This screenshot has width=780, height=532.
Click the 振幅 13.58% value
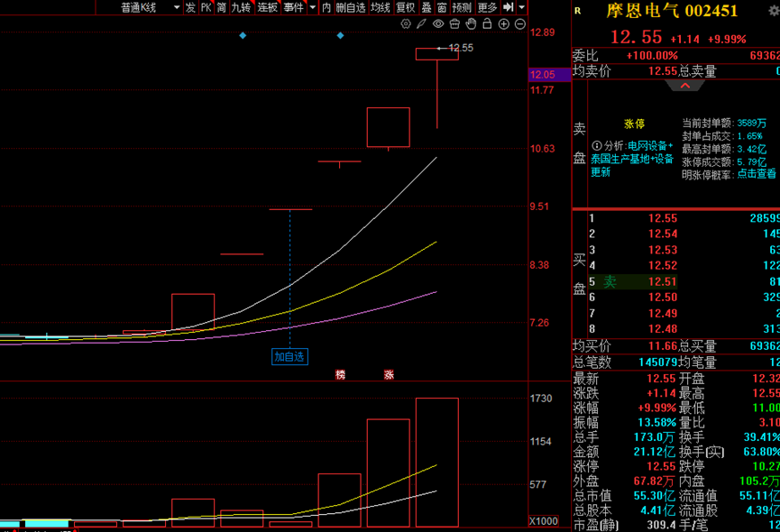pos(656,423)
